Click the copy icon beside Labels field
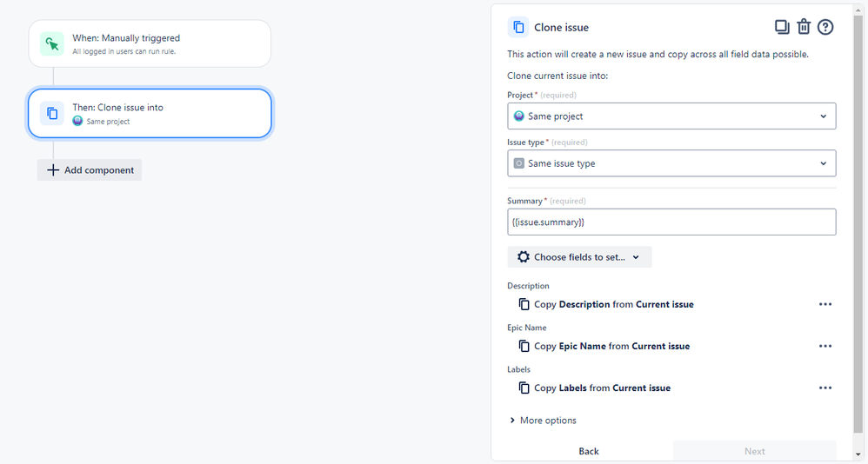The width and height of the screenshot is (868, 464). pyautogui.click(x=524, y=388)
